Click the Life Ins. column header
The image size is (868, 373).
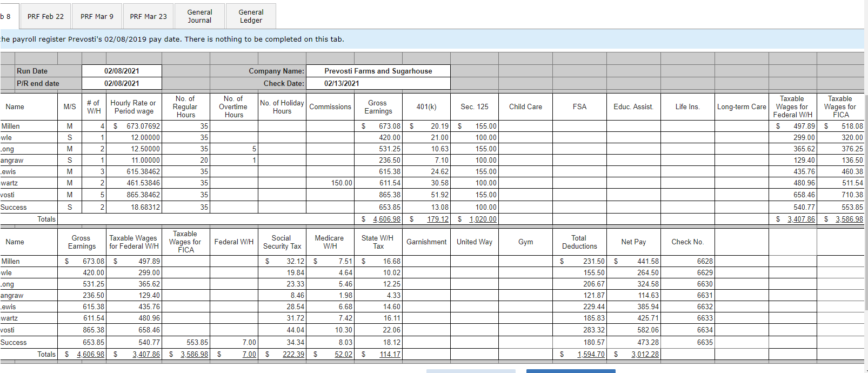[x=687, y=106]
